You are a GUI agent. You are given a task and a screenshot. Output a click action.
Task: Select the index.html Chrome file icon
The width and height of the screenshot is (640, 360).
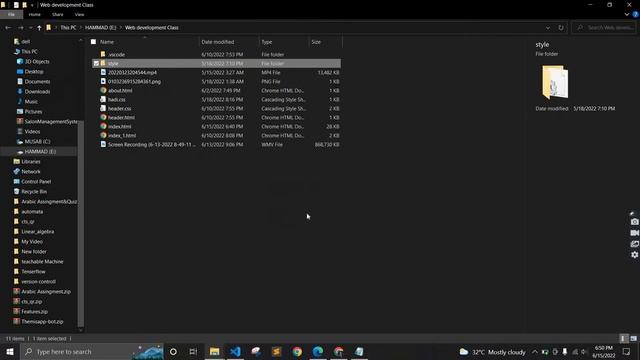click(103, 126)
